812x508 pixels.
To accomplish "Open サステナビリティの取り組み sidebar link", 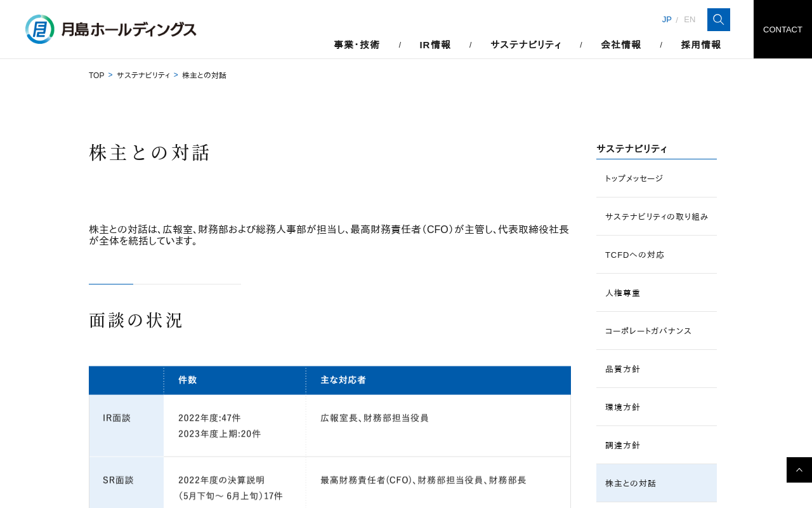I will point(656,217).
